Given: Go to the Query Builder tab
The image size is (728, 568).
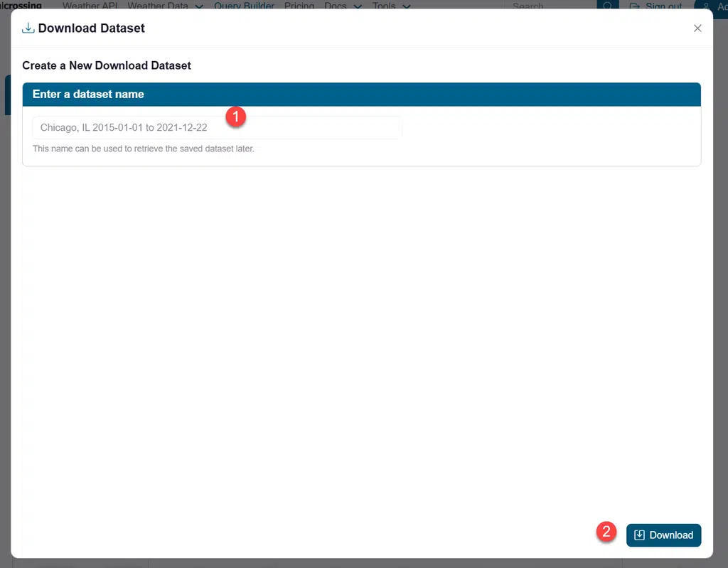Looking at the screenshot, I should click(x=245, y=6).
